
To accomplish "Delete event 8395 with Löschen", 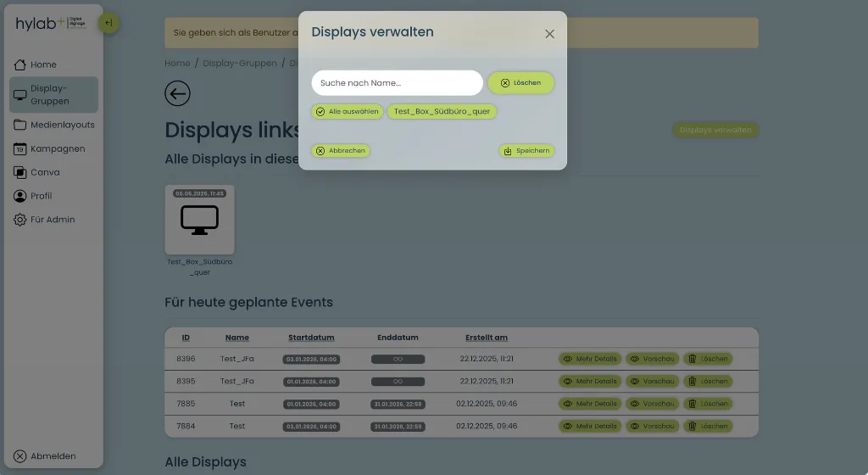I will 708,382.
